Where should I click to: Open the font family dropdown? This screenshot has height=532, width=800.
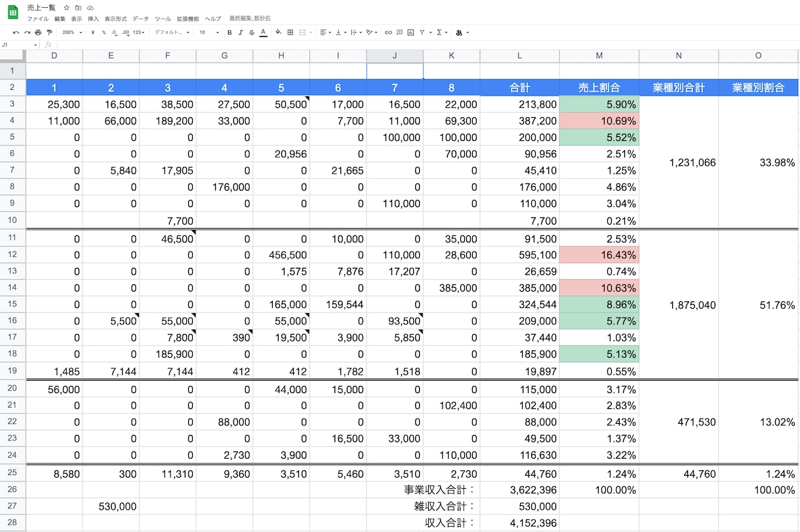click(x=172, y=32)
